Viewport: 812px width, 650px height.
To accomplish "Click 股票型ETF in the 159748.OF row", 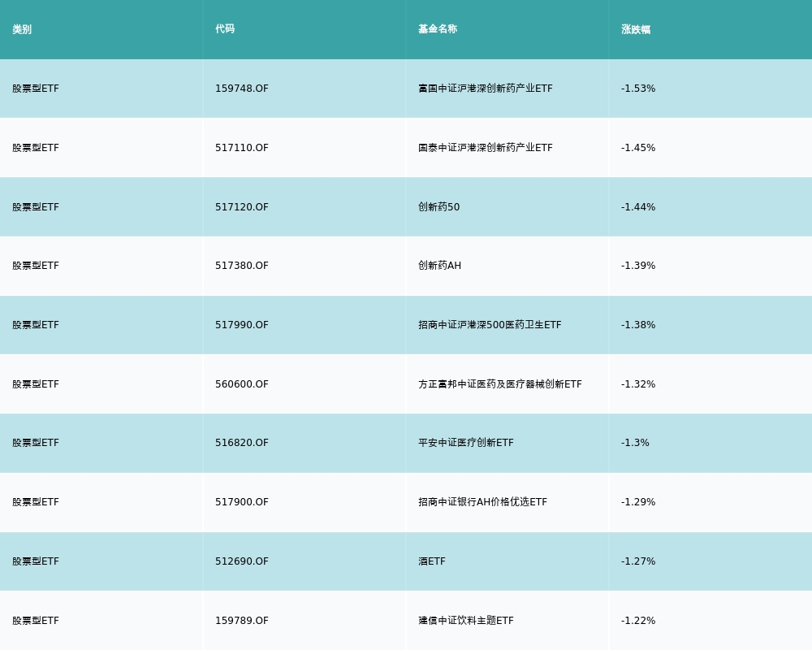I will pos(36,89).
